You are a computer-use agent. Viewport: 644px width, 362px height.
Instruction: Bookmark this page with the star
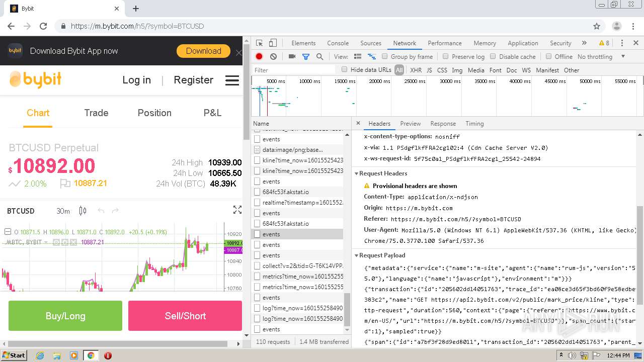pyautogui.click(x=597, y=26)
